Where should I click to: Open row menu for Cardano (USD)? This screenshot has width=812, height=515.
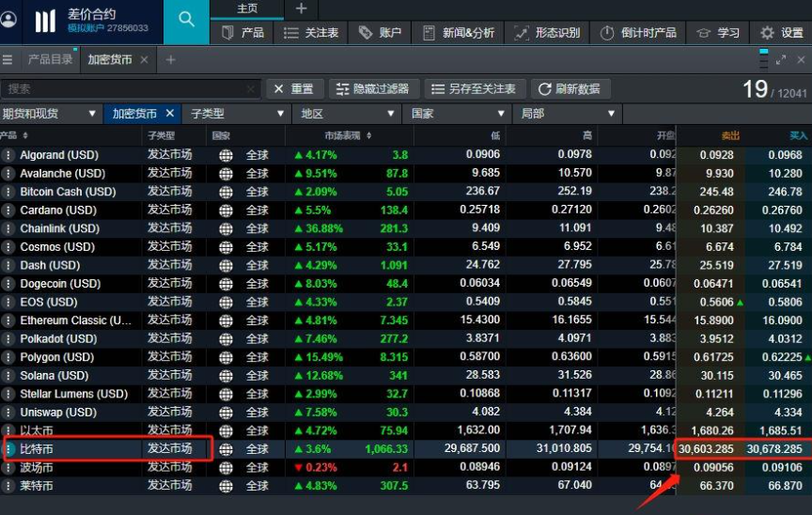click(8, 211)
